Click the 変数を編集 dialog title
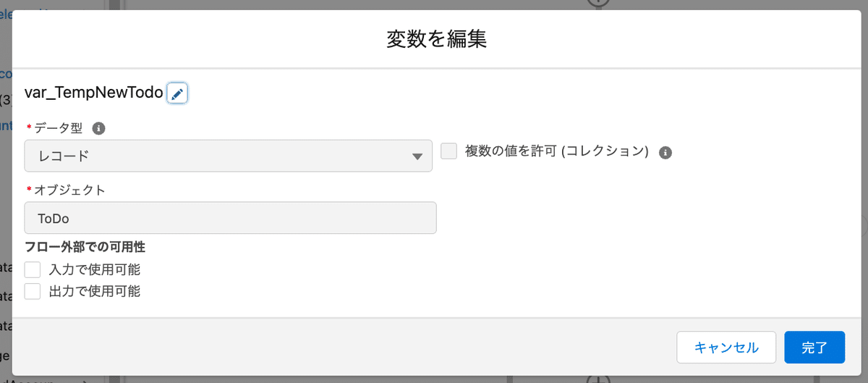 pos(436,39)
